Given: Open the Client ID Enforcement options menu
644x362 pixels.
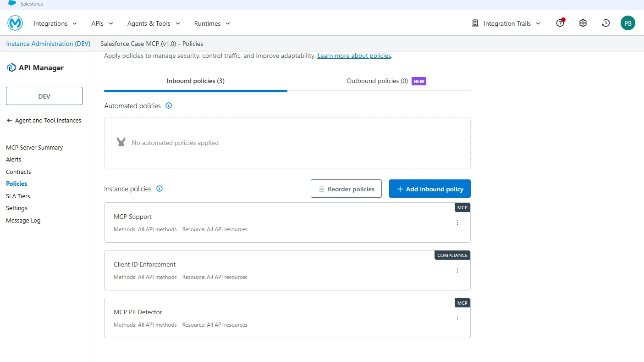Looking at the screenshot, I should [457, 270].
